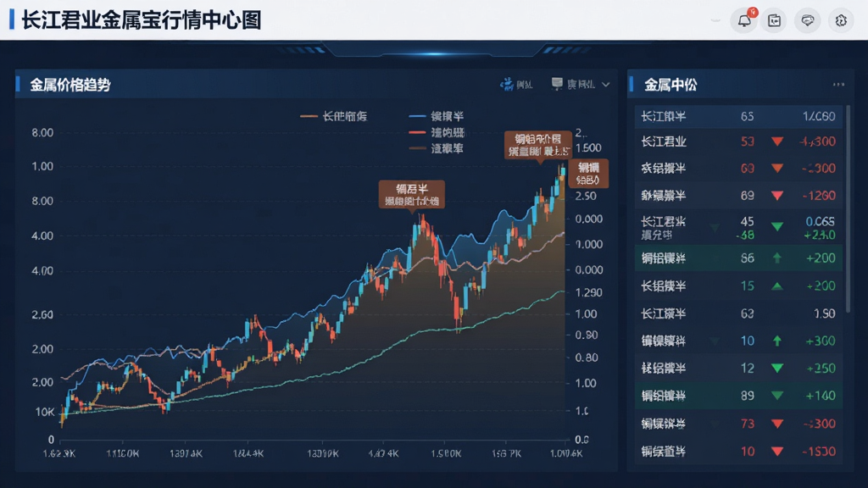Image resolution: width=868 pixels, height=488 pixels.
Task: Click the green -68 value
Action: point(745,236)
